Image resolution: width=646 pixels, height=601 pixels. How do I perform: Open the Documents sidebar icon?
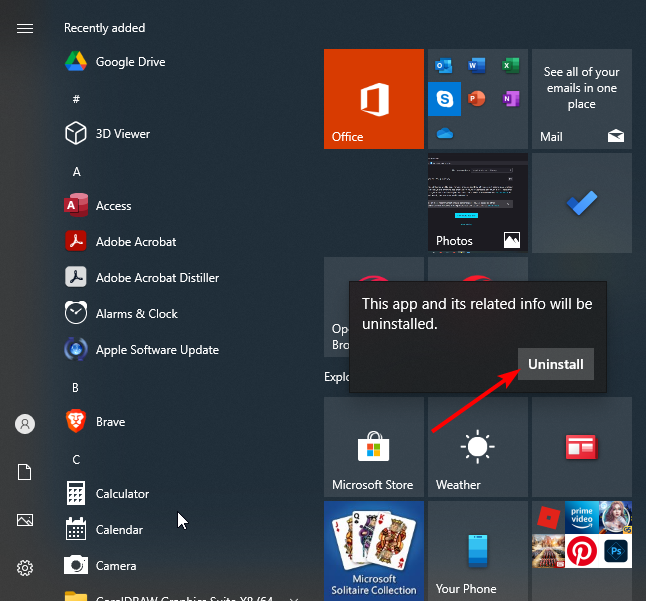[25, 472]
